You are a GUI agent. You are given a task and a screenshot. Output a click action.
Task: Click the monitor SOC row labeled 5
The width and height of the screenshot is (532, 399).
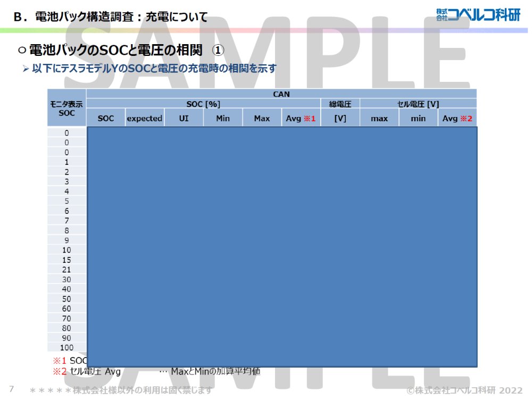click(x=67, y=201)
